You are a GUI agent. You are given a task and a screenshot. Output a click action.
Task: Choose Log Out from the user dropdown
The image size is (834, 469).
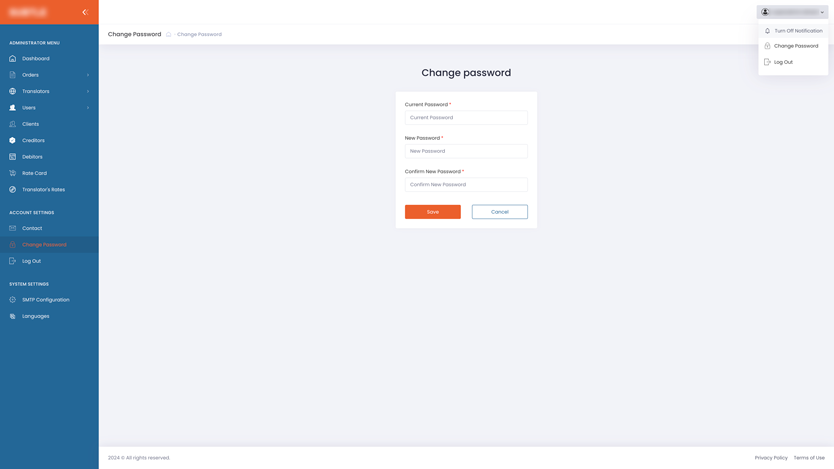783,62
